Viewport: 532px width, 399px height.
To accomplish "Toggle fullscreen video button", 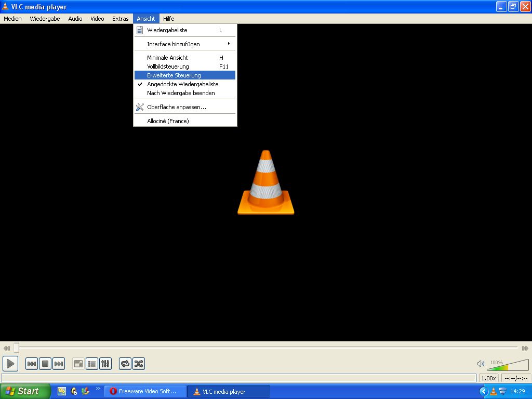I will pos(78,364).
